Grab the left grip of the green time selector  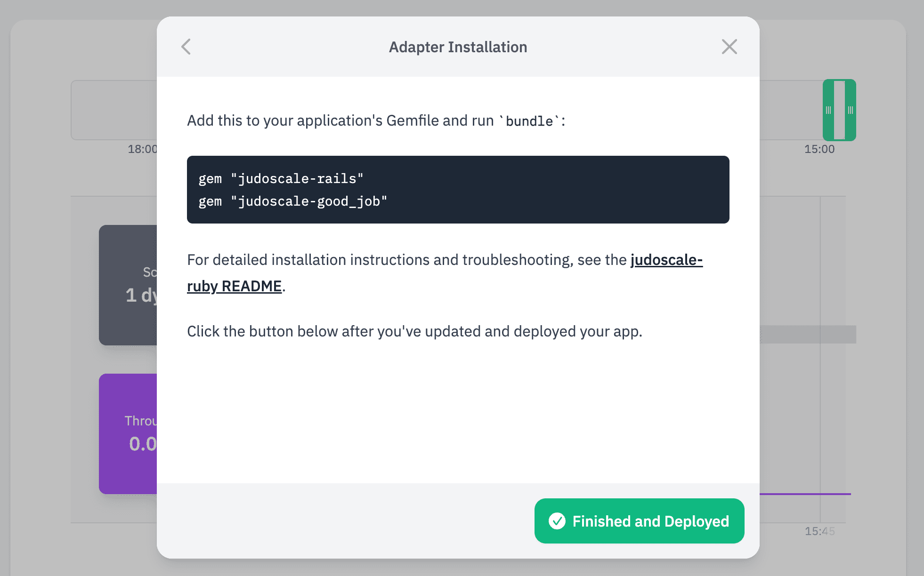point(829,110)
